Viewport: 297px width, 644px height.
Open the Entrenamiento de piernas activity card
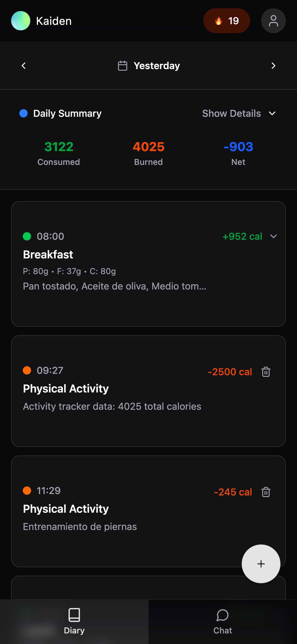[125, 511]
